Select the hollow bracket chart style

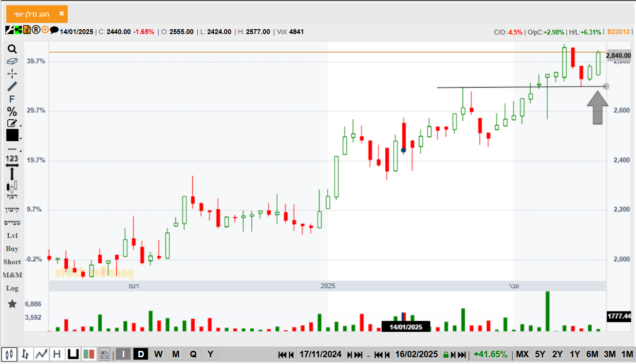(x=73, y=354)
